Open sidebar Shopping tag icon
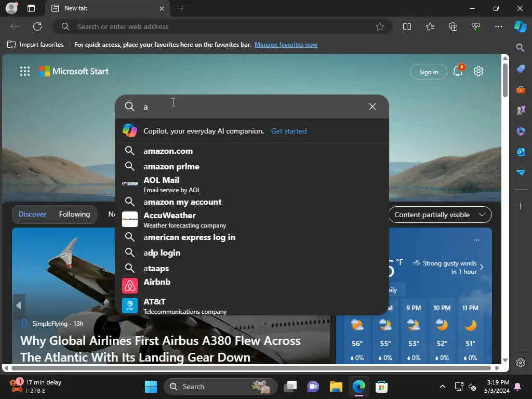Image resolution: width=532 pixels, height=399 pixels. [x=521, y=69]
